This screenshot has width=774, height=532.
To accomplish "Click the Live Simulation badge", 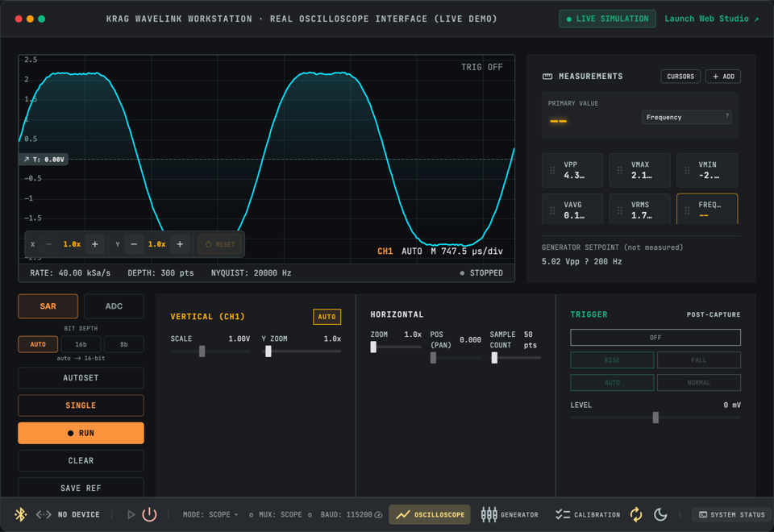I will coord(607,19).
